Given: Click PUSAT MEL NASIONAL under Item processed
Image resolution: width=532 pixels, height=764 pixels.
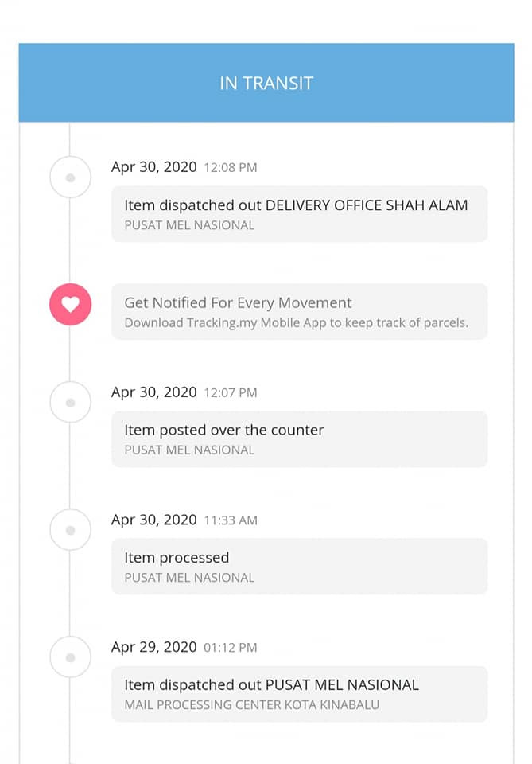Looking at the screenshot, I should click(x=189, y=578).
